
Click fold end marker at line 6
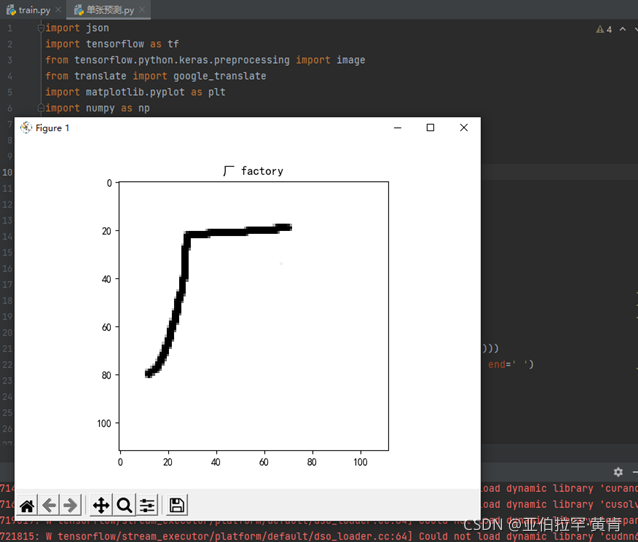(40, 108)
